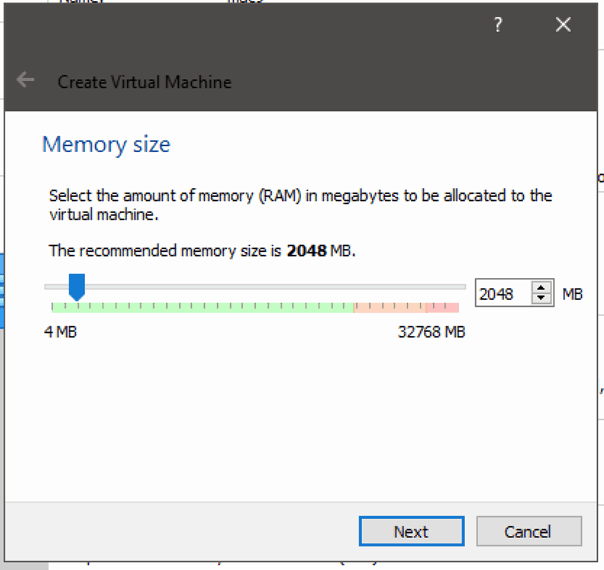Click the Create Virtual Machine title text
604x570 pixels.
click(x=145, y=82)
